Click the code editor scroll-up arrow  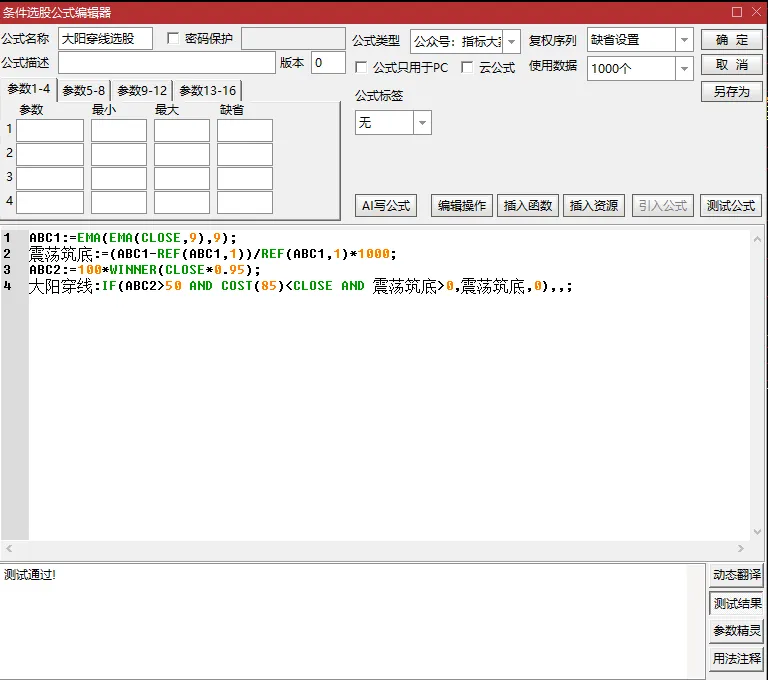[x=757, y=239]
